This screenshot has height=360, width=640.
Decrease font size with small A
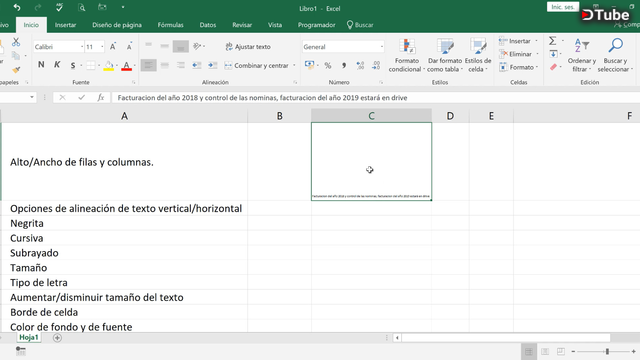click(x=129, y=47)
